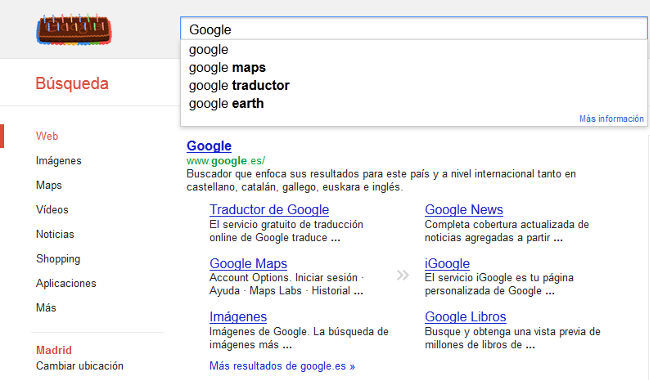650x380 pixels.
Task: Click 'Más resultados de google.es »'
Action: pos(282,366)
